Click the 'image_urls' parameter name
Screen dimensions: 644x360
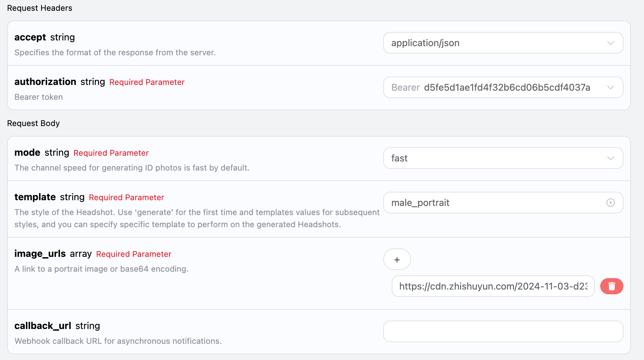(x=40, y=253)
